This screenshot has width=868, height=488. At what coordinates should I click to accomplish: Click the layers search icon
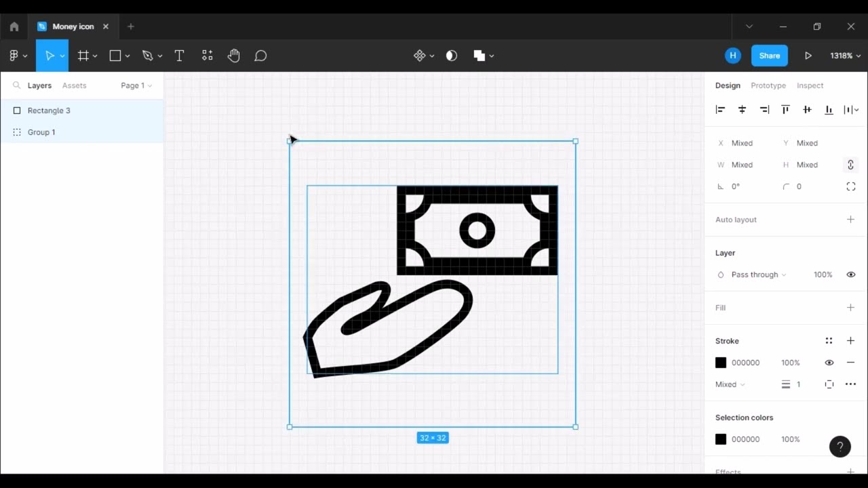coord(16,85)
